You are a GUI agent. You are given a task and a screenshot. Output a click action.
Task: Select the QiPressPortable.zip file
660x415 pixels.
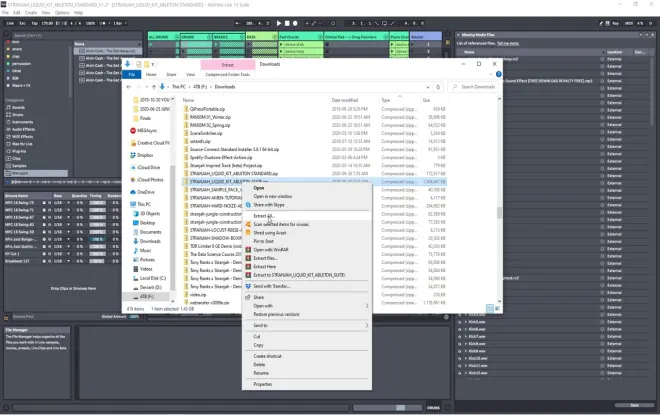click(x=207, y=109)
